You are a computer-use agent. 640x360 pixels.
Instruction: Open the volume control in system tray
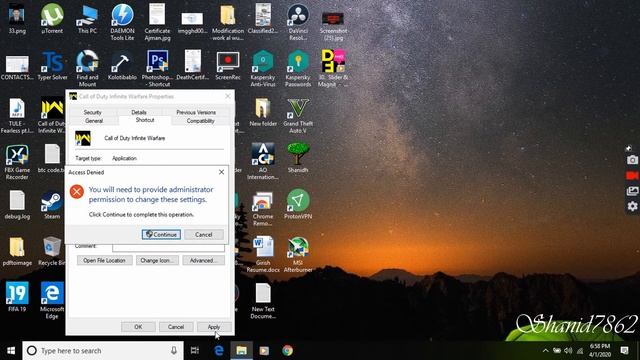coord(568,351)
